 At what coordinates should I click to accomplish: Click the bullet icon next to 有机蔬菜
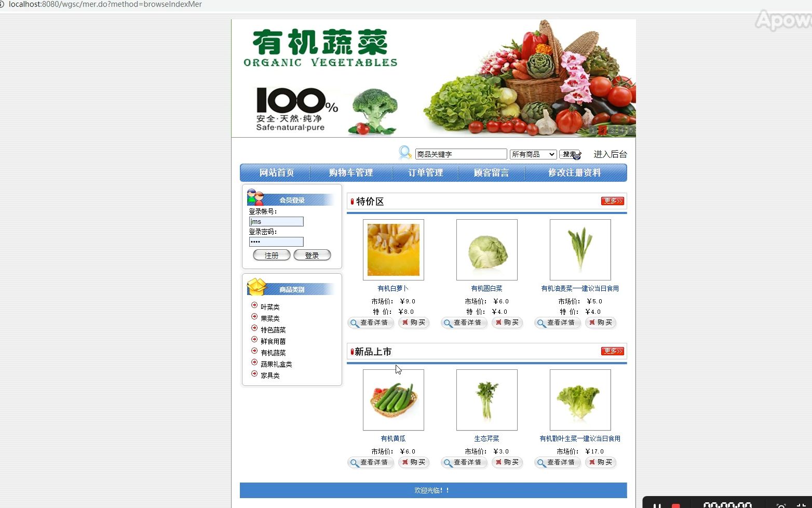point(254,351)
